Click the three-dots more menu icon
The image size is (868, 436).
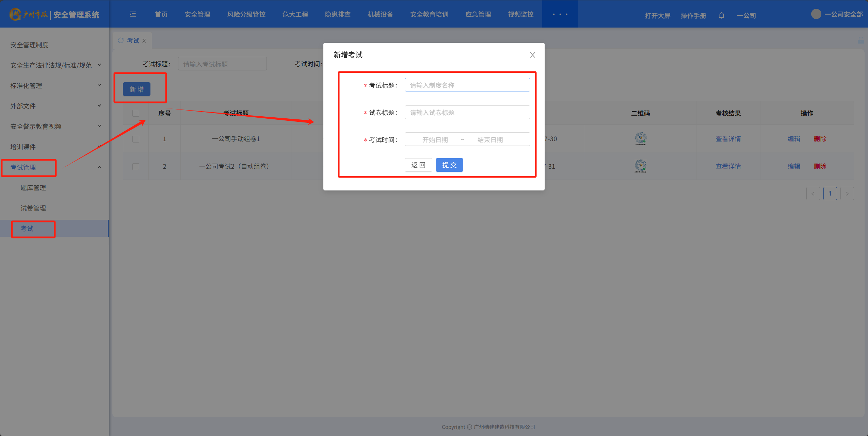coord(560,14)
